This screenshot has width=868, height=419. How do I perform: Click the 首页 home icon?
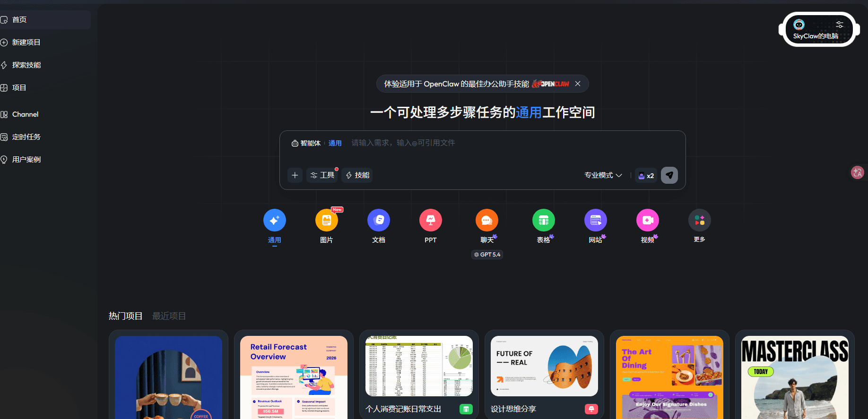point(4,20)
